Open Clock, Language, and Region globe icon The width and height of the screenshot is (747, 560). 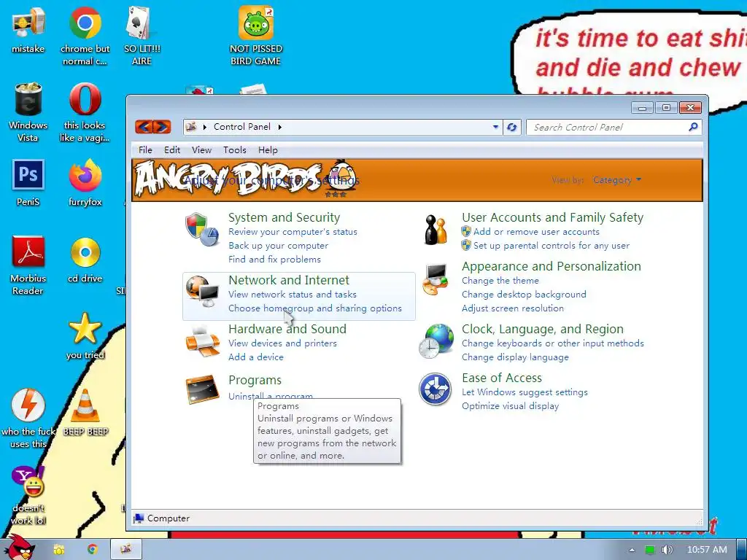[x=436, y=341]
